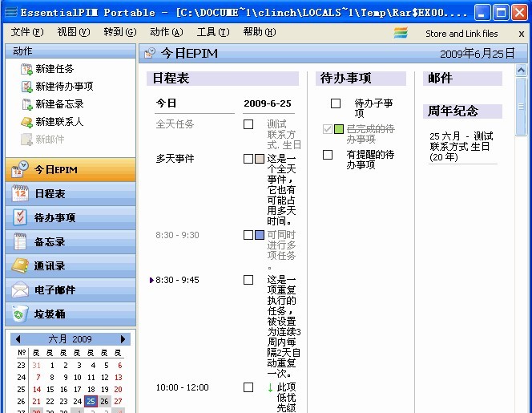Click the 新建联系人 (new contact) icon

(26, 122)
